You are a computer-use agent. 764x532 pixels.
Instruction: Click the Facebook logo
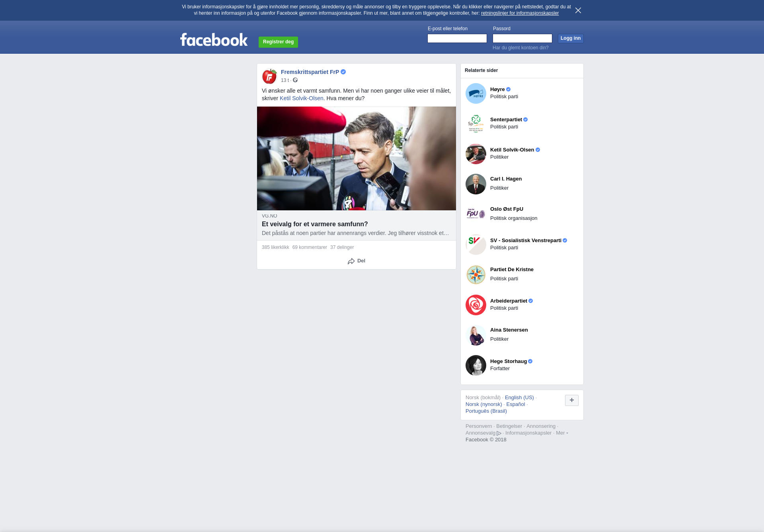coord(214,39)
